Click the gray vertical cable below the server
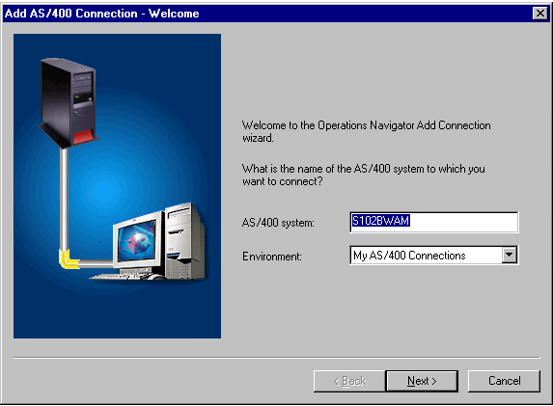The image size is (553, 406). tap(64, 199)
